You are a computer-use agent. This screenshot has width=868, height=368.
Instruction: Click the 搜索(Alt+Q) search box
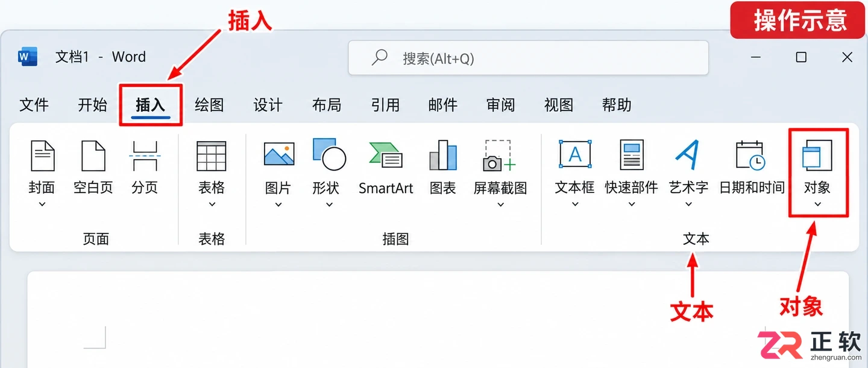coord(528,58)
